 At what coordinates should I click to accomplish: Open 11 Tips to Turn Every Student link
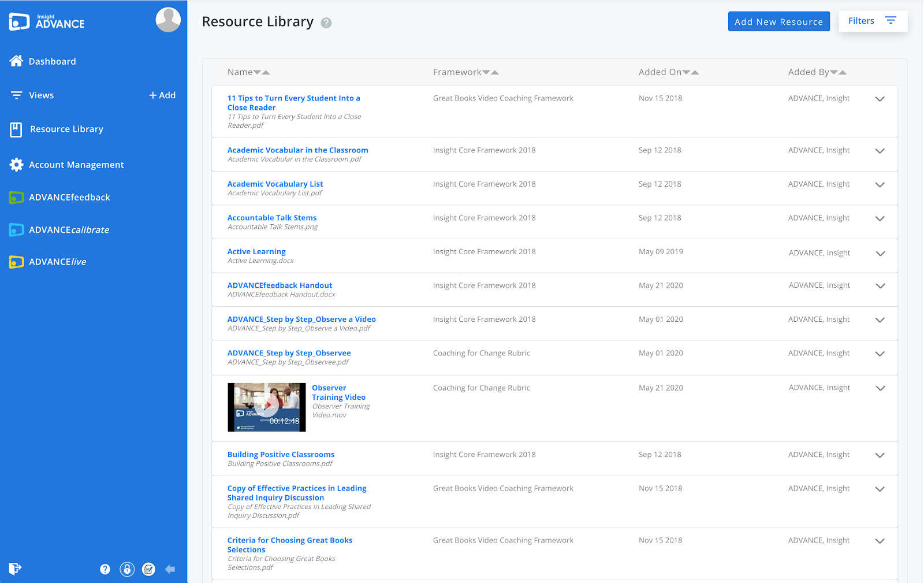pyautogui.click(x=293, y=103)
